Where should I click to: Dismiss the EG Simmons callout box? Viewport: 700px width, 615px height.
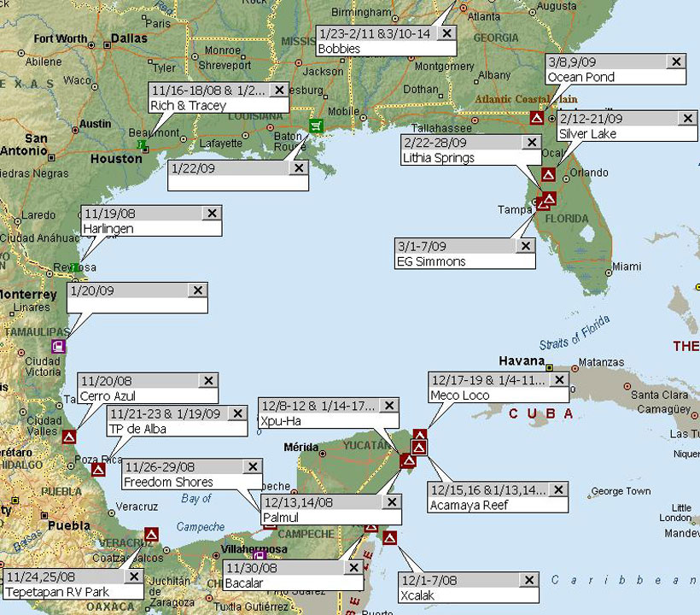[x=526, y=246]
